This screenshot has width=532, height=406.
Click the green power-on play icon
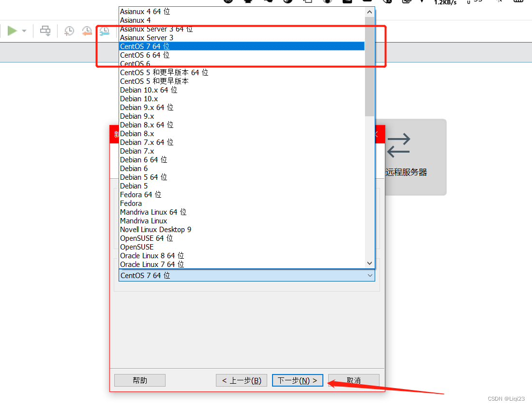click(12, 31)
